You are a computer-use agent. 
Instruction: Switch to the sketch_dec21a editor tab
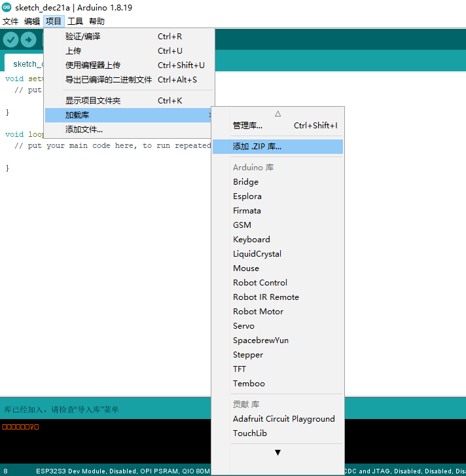point(24,63)
